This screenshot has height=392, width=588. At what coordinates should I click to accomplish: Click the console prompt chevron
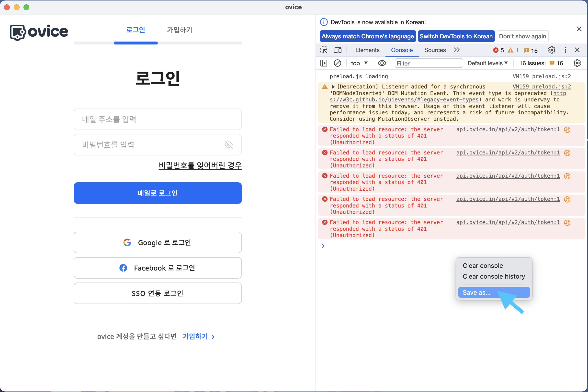[x=323, y=246]
